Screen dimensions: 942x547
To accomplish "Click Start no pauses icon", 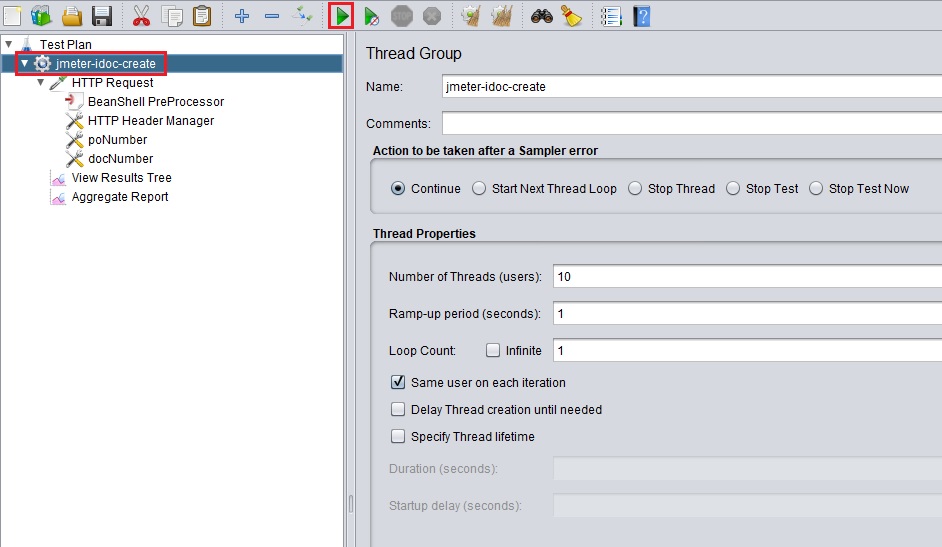I will click(372, 16).
